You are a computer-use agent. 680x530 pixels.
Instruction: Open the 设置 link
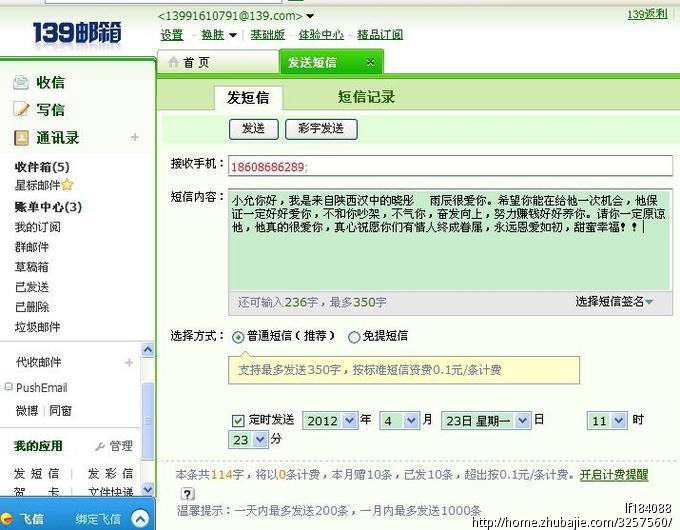pyautogui.click(x=172, y=35)
